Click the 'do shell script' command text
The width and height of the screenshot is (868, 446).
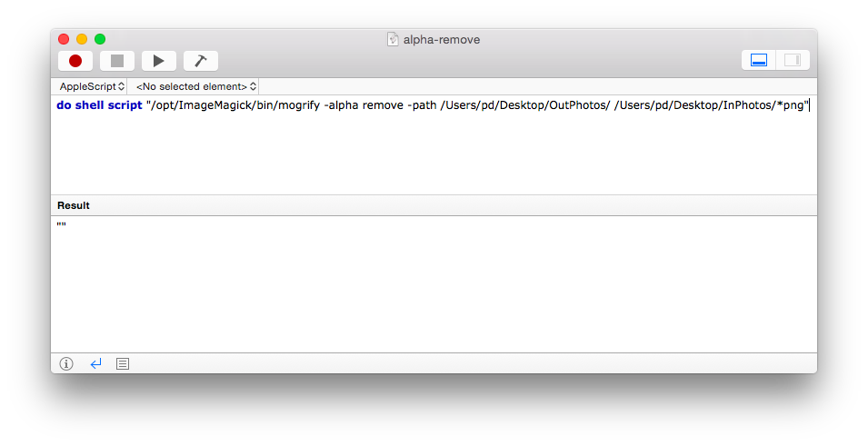(x=99, y=105)
